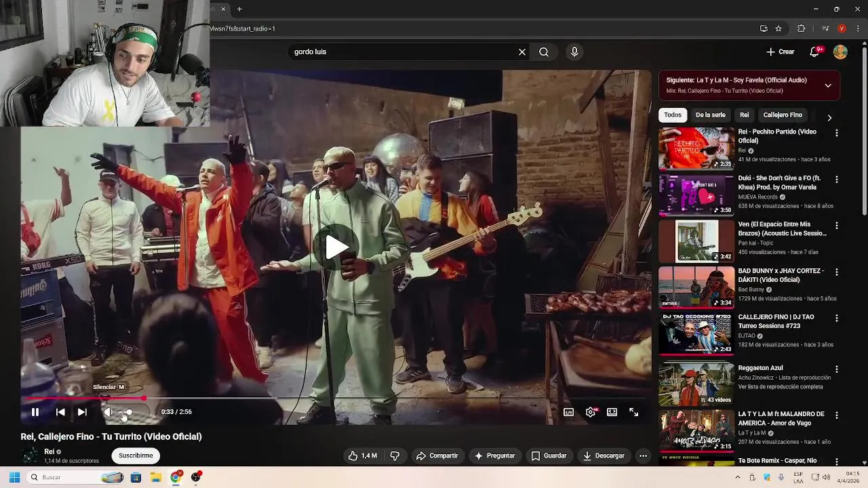The width and height of the screenshot is (868, 488).
Task: Click the Preguntar button
Action: pos(494,456)
